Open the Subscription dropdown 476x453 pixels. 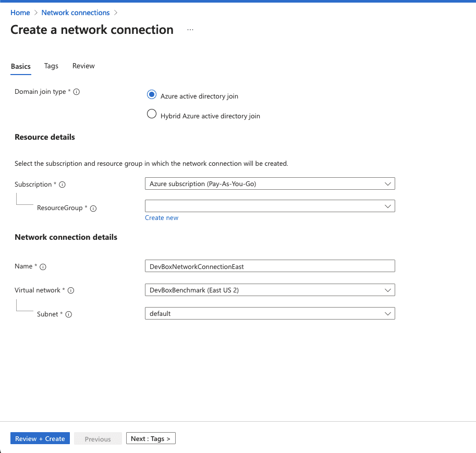click(270, 183)
